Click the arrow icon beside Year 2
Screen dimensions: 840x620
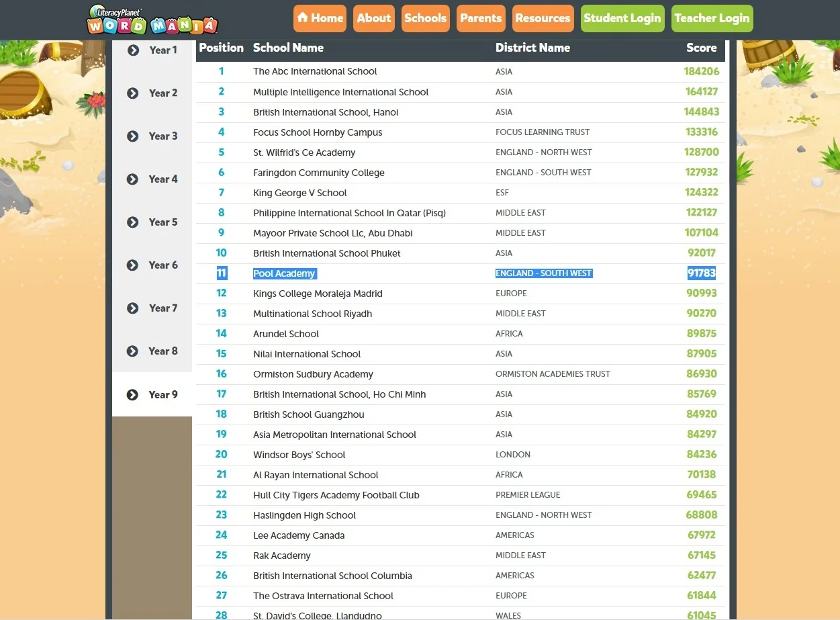pos(133,93)
